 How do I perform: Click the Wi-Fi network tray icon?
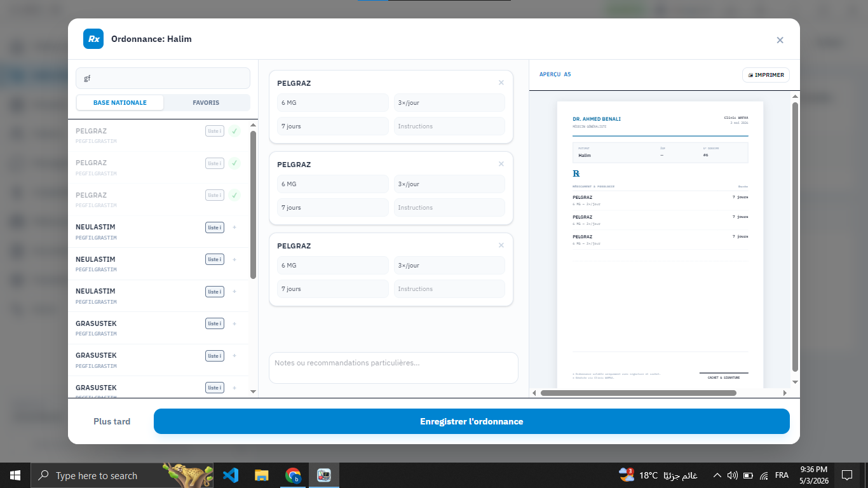pos(764,475)
